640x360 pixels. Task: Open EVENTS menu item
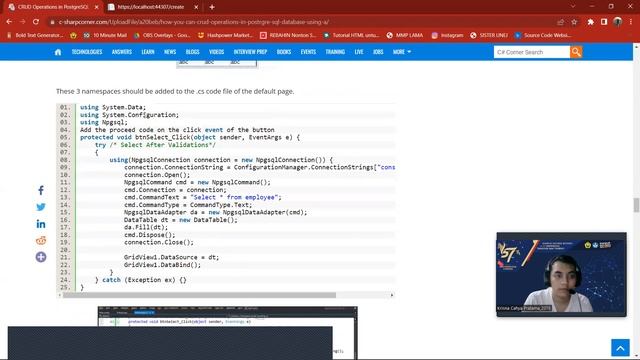[308, 52]
